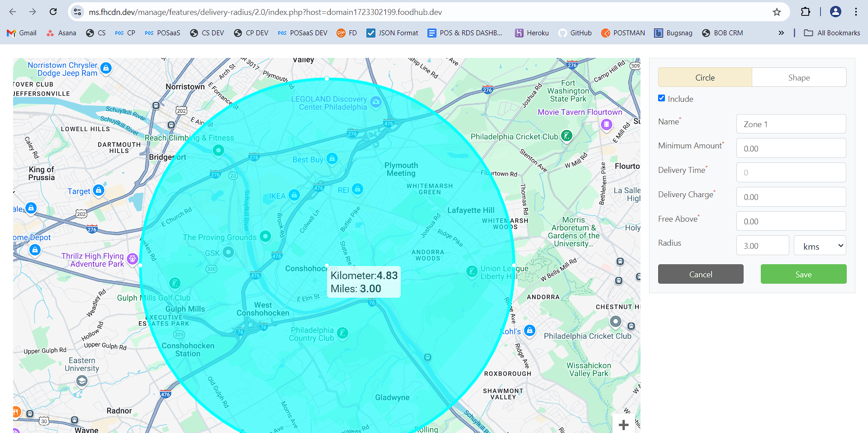Click the West Conshohocken map label

pos(263,309)
